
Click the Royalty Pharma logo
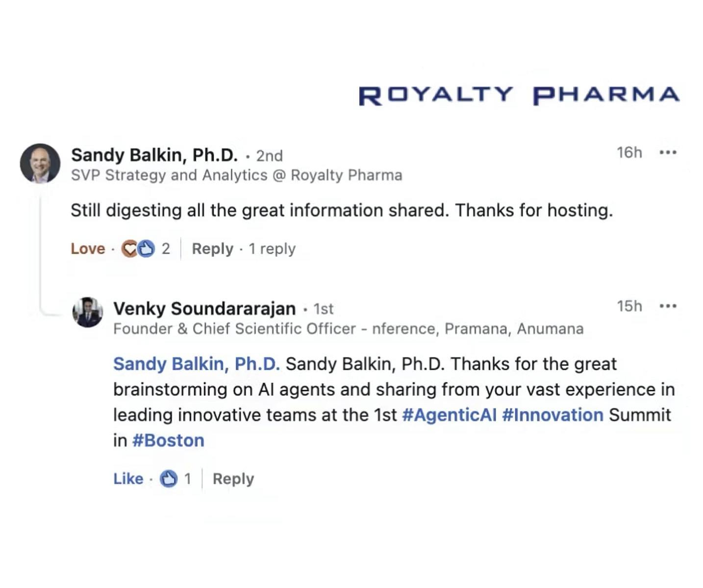[x=519, y=95]
